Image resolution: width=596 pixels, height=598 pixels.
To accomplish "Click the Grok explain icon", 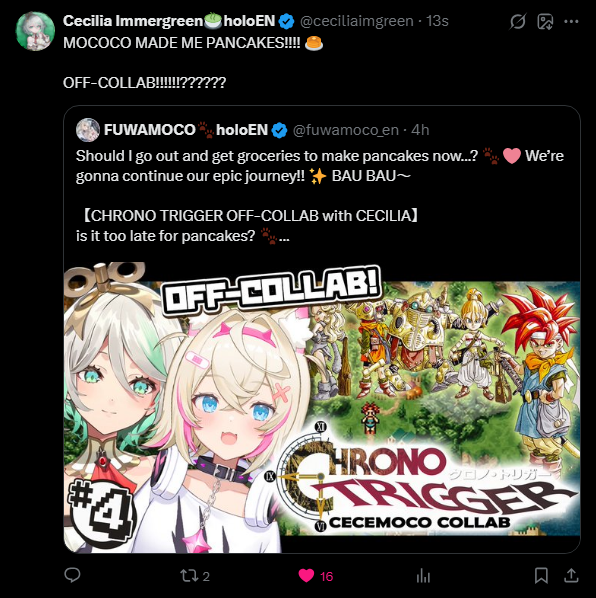I will pyautogui.click(x=518, y=21).
